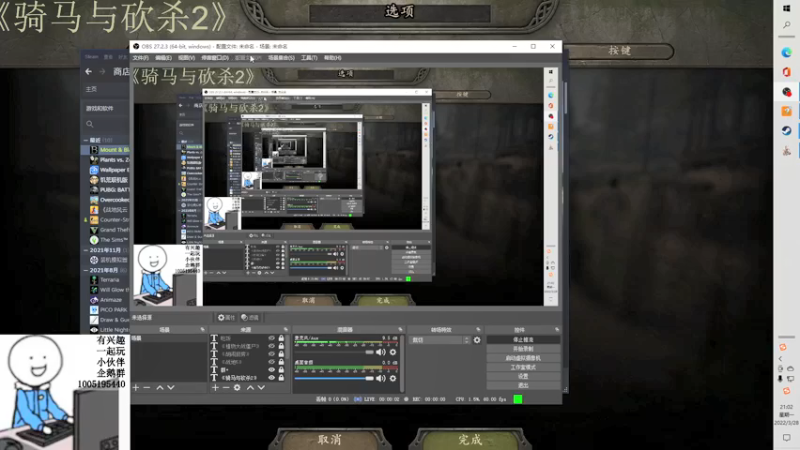800x450 pixels.
Task: Remove the selected scene with minus icon
Action: pos(147,388)
